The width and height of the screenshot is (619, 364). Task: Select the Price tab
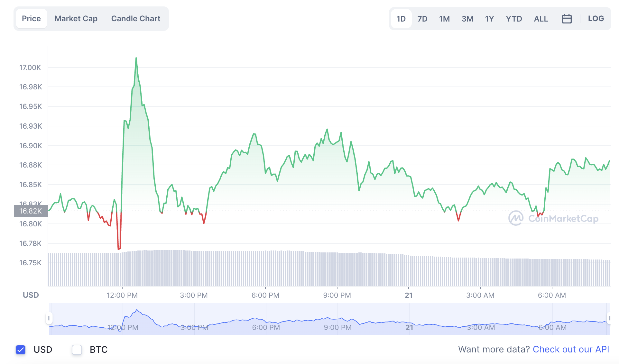pos(31,19)
